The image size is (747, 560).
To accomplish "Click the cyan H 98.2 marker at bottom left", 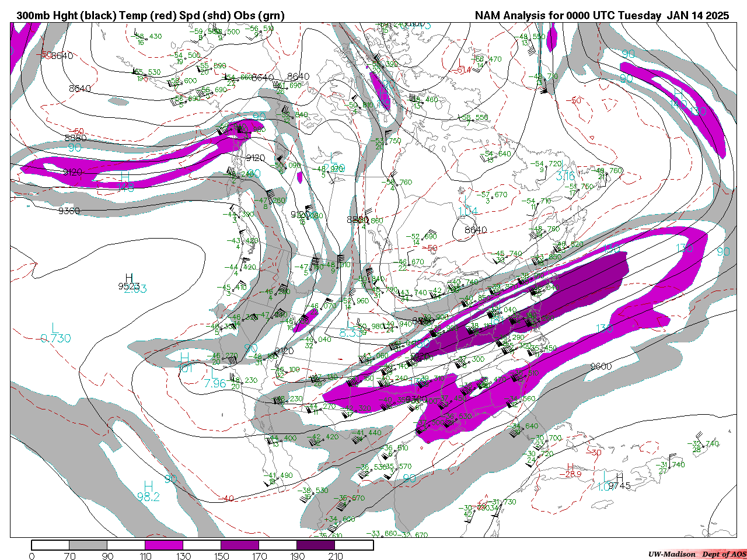I will click(148, 491).
